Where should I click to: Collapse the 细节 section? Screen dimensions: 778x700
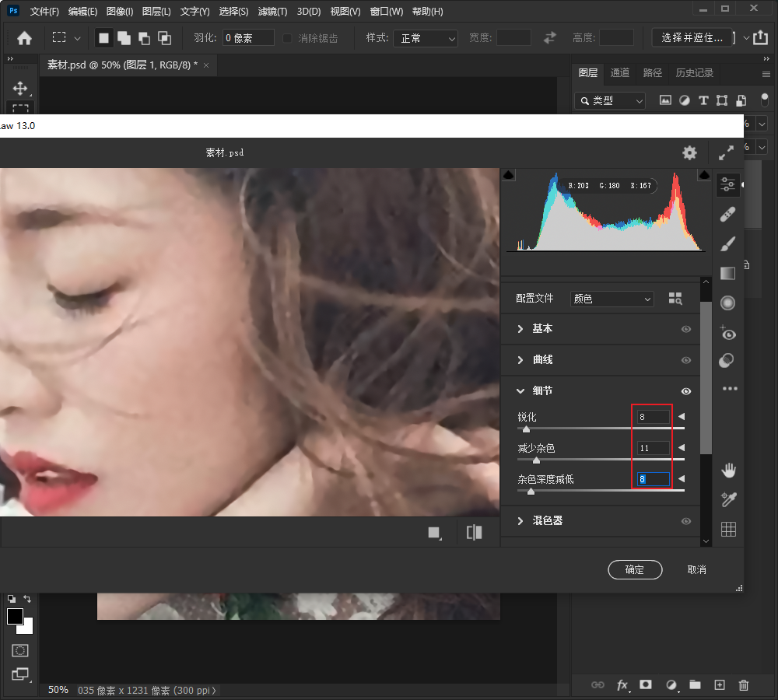(x=520, y=391)
